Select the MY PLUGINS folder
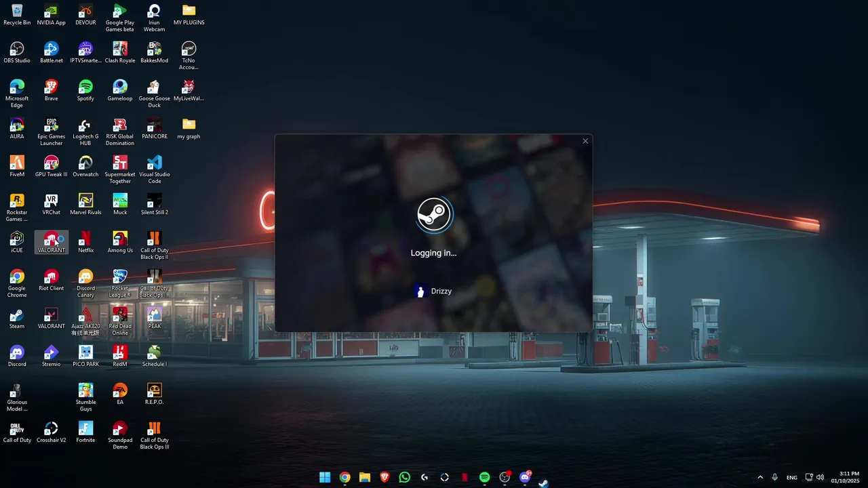Screen dimensions: 868x488 [189, 15]
